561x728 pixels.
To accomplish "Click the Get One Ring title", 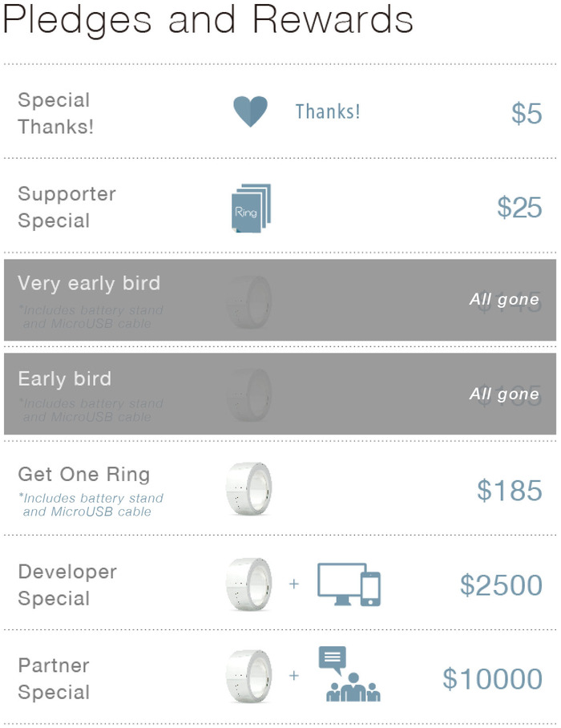I will 84,475.
